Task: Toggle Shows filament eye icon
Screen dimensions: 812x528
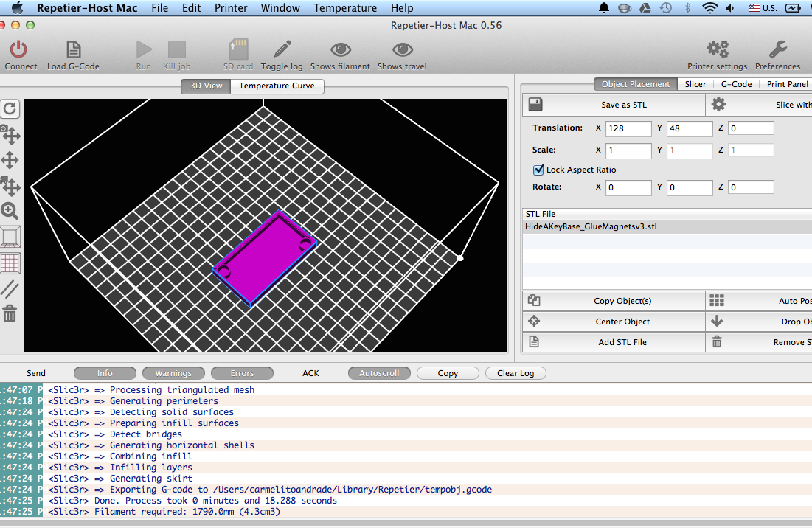Action: pyautogui.click(x=340, y=49)
